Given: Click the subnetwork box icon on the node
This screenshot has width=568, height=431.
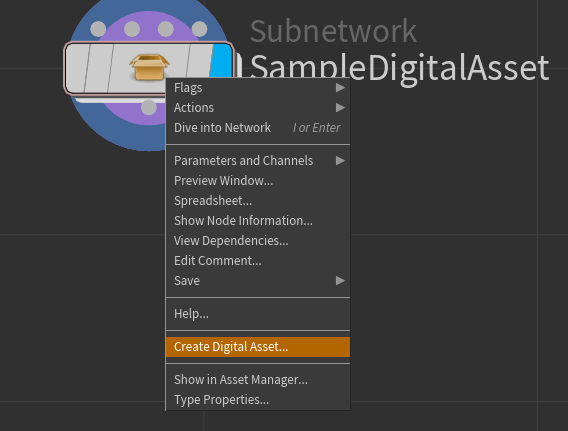Looking at the screenshot, I should [x=149, y=66].
